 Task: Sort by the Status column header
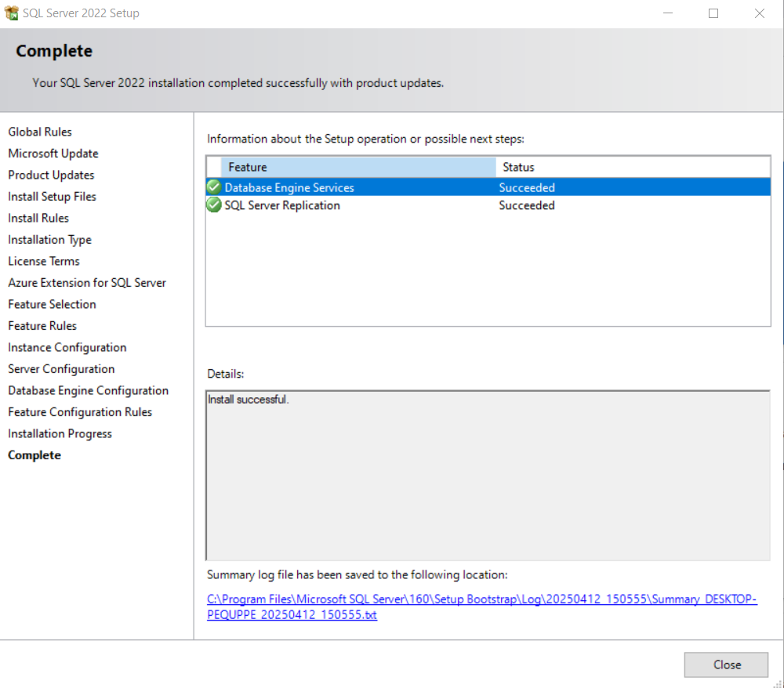[x=633, y=167]
